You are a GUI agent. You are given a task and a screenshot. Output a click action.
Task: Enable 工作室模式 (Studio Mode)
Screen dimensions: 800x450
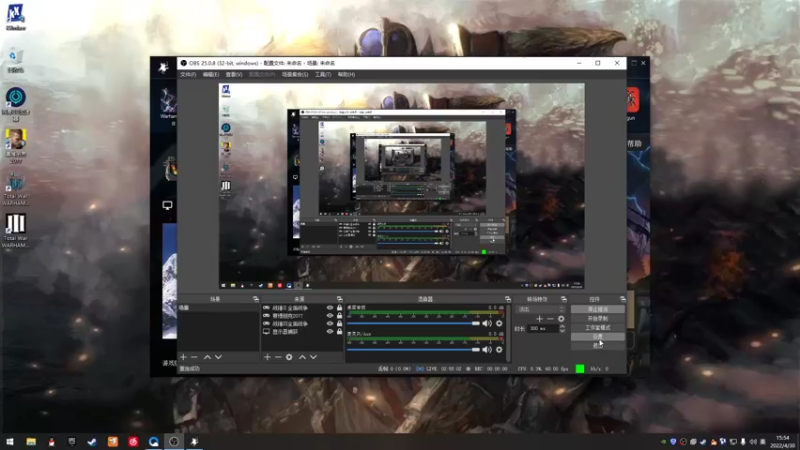click(x=597, y=328)
